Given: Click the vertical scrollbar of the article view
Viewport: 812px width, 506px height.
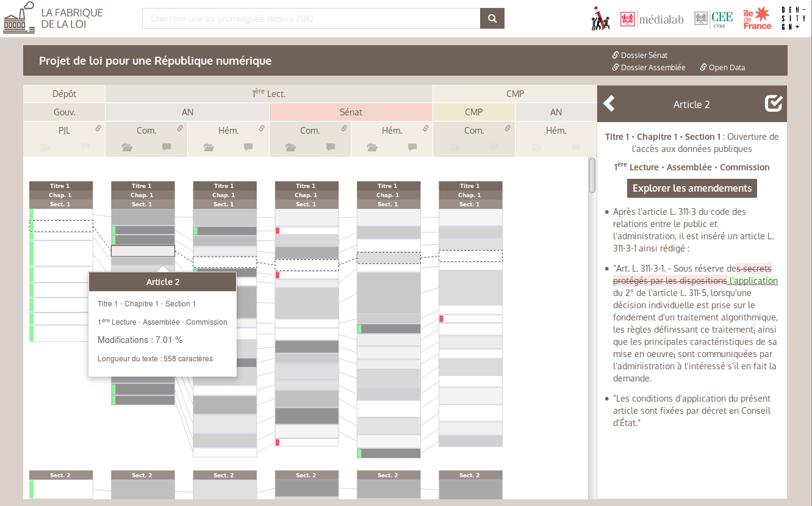Looking at the screenshot, I should 592,176.
